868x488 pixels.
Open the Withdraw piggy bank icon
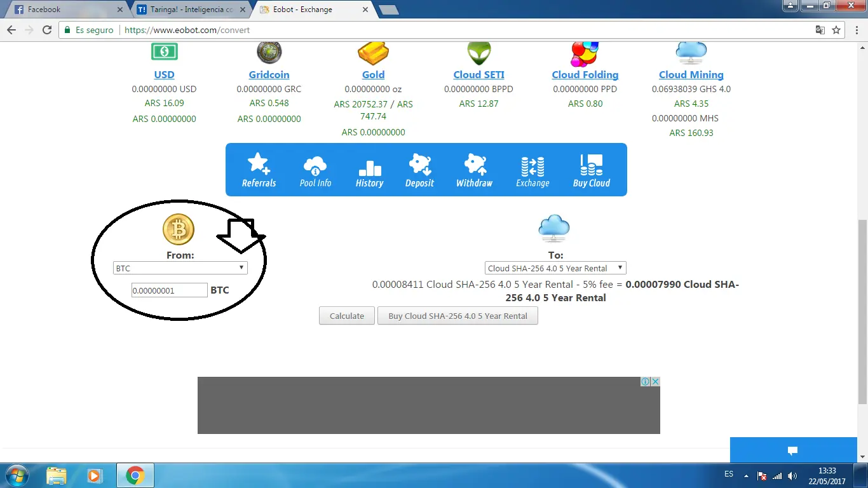[475, 165]
